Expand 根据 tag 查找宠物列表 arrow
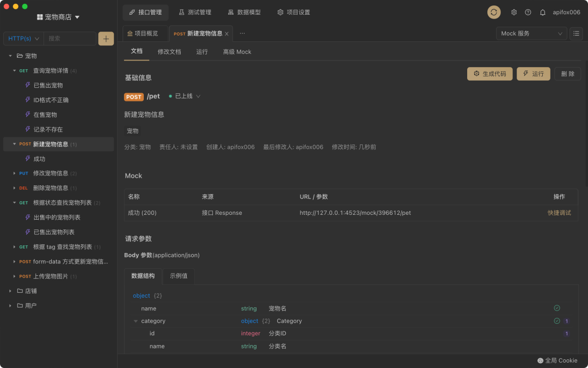588x368 pixels. [15, 247]
